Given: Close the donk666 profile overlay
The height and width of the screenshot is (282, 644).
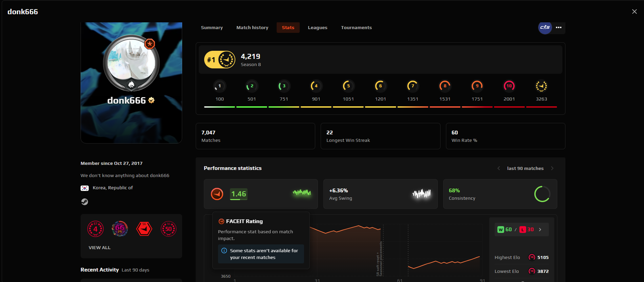Looking at the screenshot, I should (634, 12).
